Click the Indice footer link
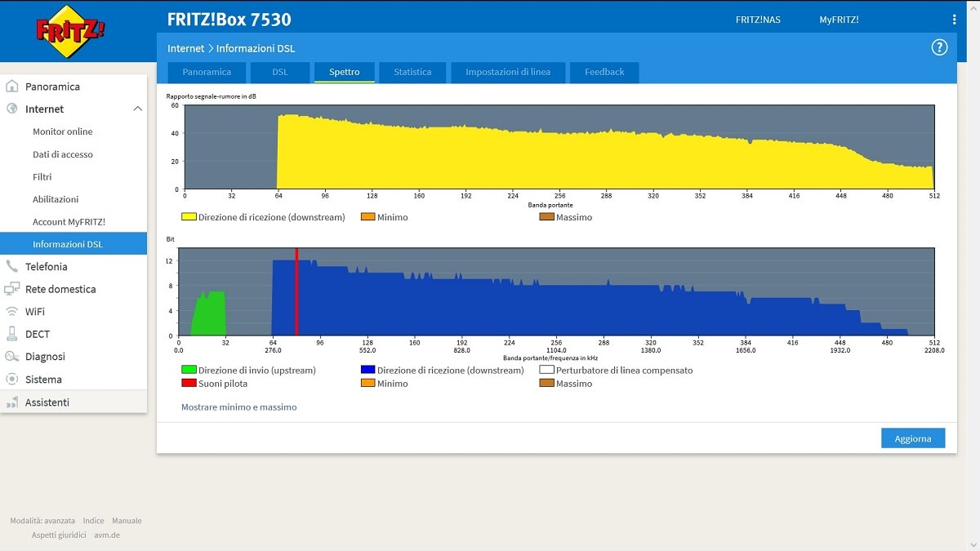The height and width of the screenshot is (551, 980). (93, 521)
